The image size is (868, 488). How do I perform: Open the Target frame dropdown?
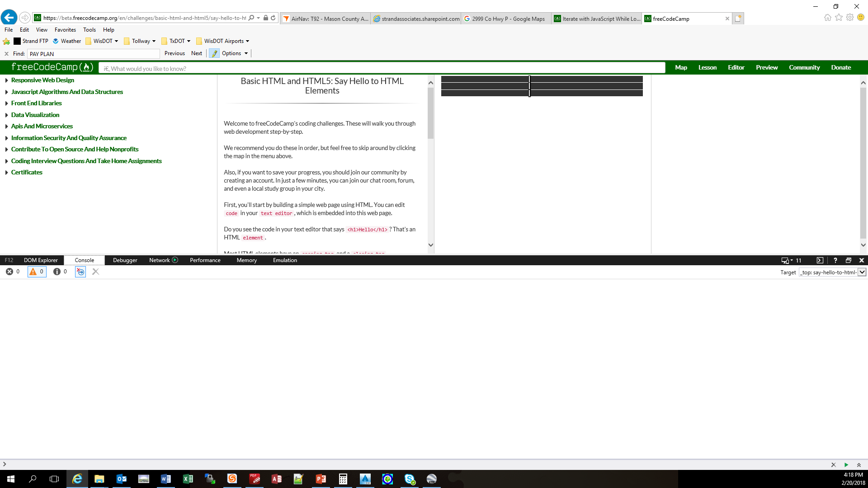click(862, 272)
